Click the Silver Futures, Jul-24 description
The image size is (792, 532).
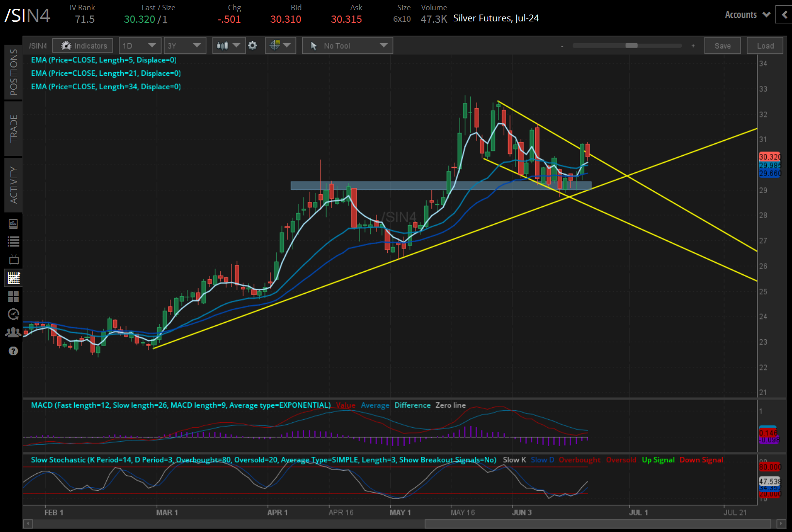tap(496, 18)
